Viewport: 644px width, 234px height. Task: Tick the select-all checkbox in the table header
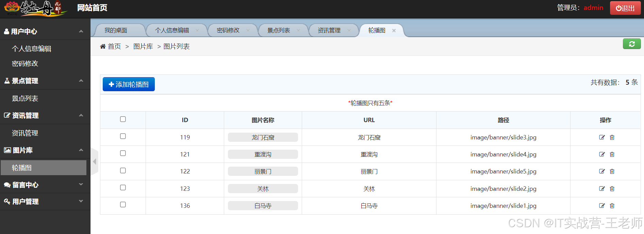[x=123, y=119]
